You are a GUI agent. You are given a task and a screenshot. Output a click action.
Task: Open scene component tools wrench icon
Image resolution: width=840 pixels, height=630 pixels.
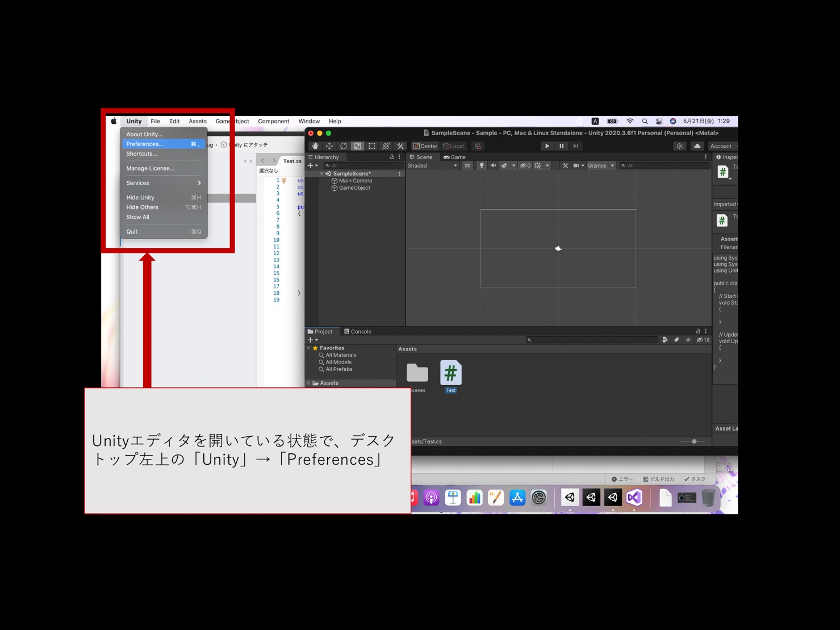click(x=565, y=166)
